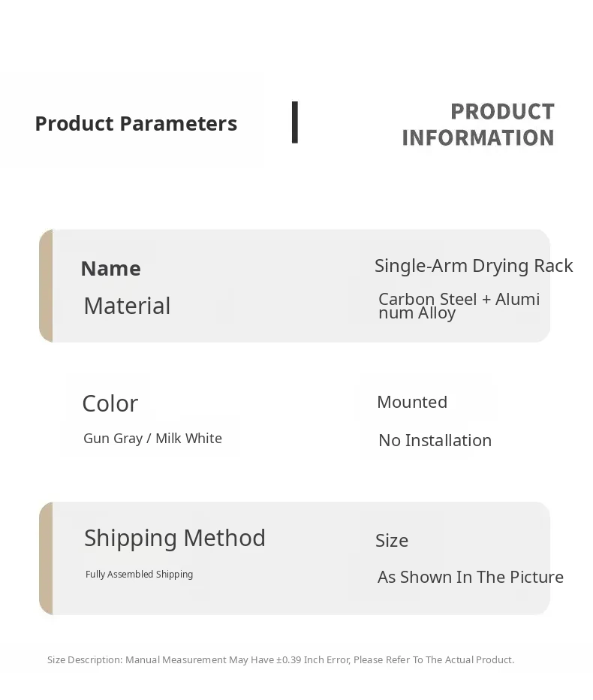
Task: Click the Carbon Steel + Aluminum Alloy value
Action: tap(459, 306)
